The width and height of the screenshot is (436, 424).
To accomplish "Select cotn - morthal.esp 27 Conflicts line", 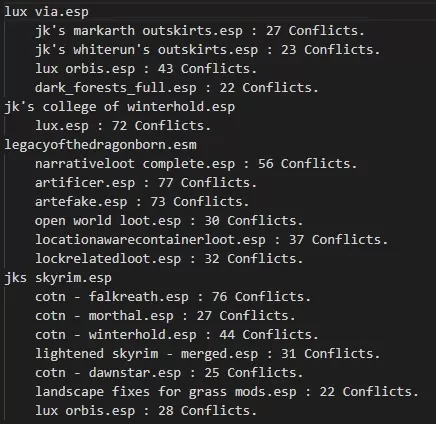I will (x=165, y=316).
